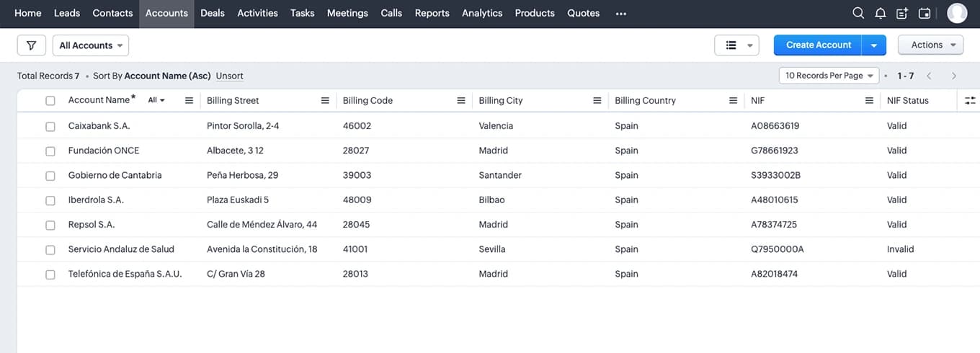Open Telefónica de España S.A.U. account
The width and height of the screenshot is (980, 353).
pos(125,274)
